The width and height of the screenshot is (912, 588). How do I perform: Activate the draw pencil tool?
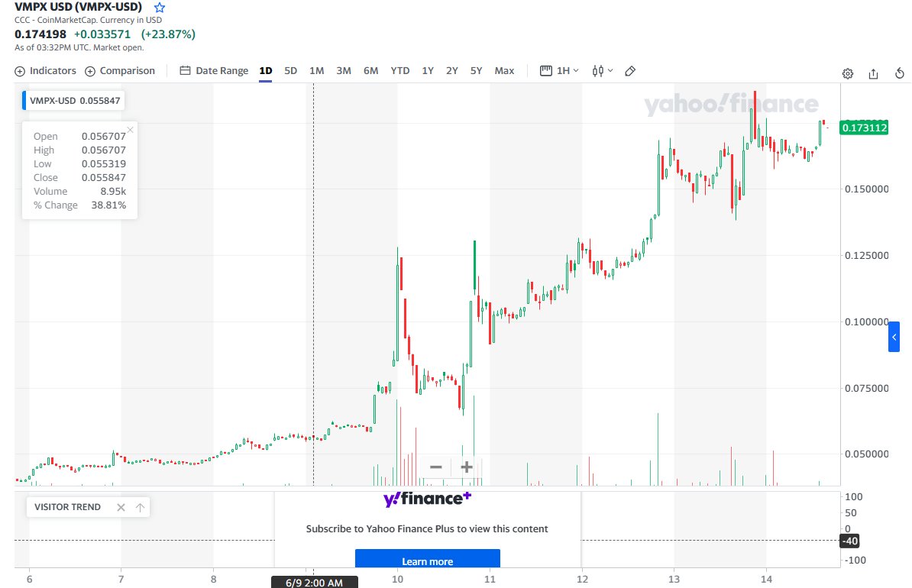click(630, 71)
